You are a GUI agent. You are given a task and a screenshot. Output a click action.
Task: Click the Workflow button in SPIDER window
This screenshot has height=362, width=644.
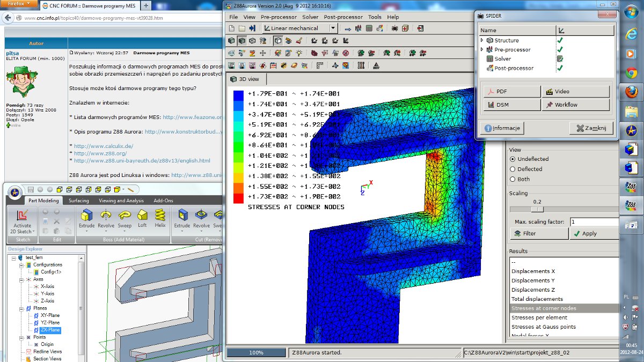(x=575, y=105)
